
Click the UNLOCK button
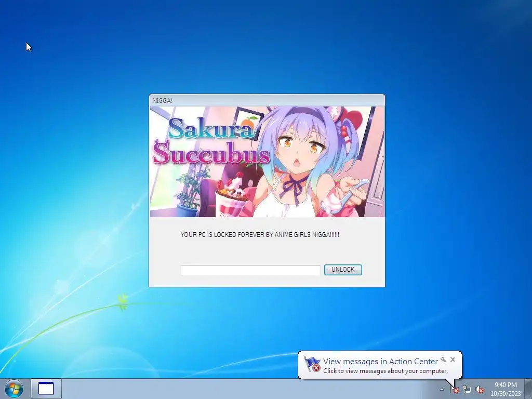point(343,270)
